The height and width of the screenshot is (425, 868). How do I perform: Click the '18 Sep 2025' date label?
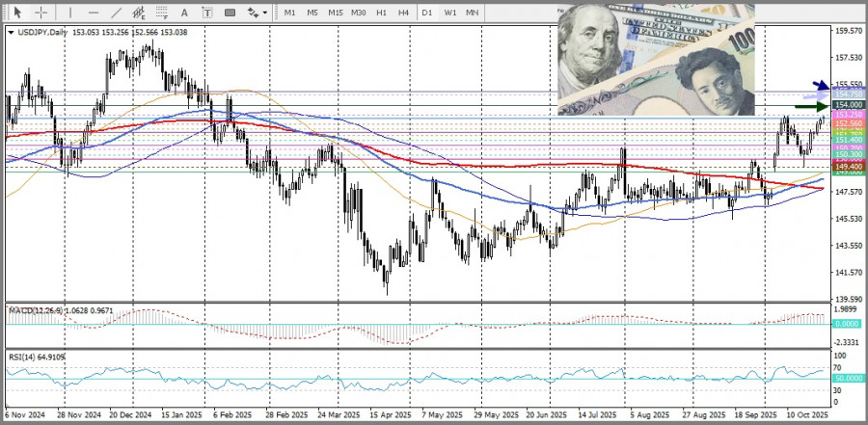pos(755,415)
